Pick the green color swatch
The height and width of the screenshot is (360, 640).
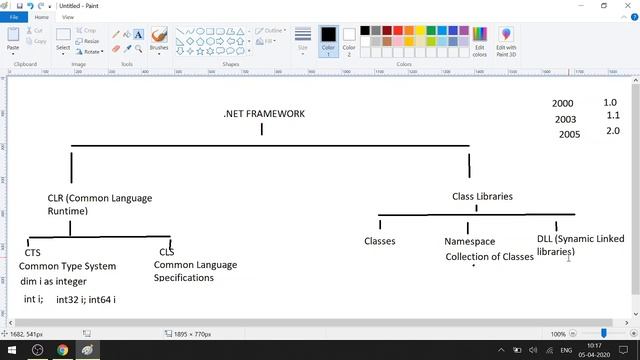[431, 31]
